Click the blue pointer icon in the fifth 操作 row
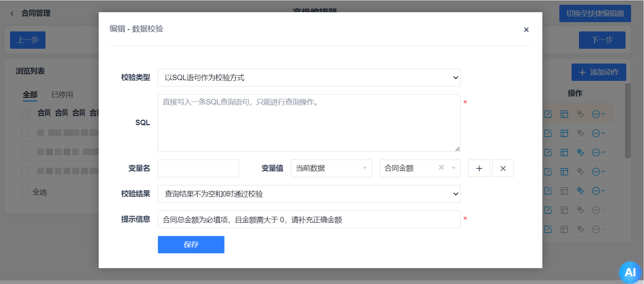 (x=580, y=191)
